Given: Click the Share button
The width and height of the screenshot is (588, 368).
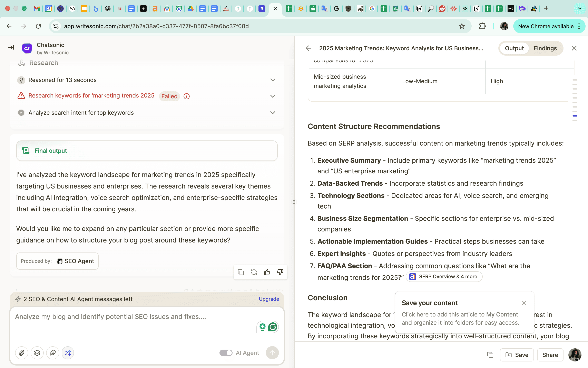Looking at the screenshot, I should pyautogui.click(x=550, y=355).
